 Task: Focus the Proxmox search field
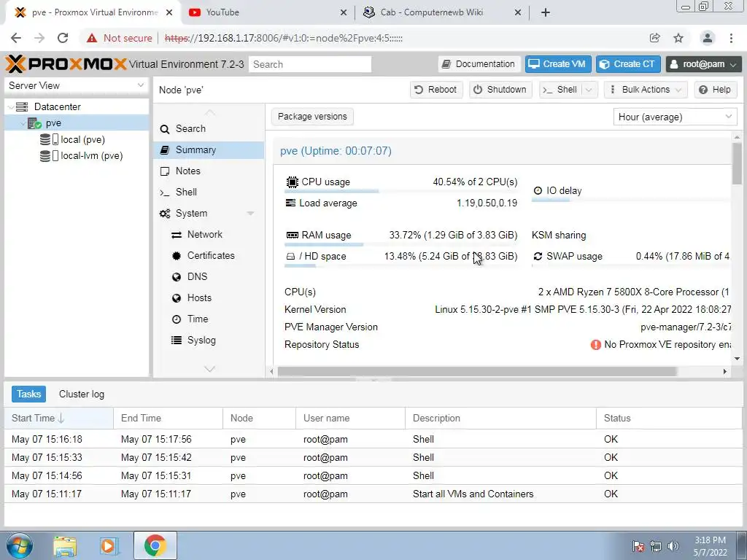[309, 64]
